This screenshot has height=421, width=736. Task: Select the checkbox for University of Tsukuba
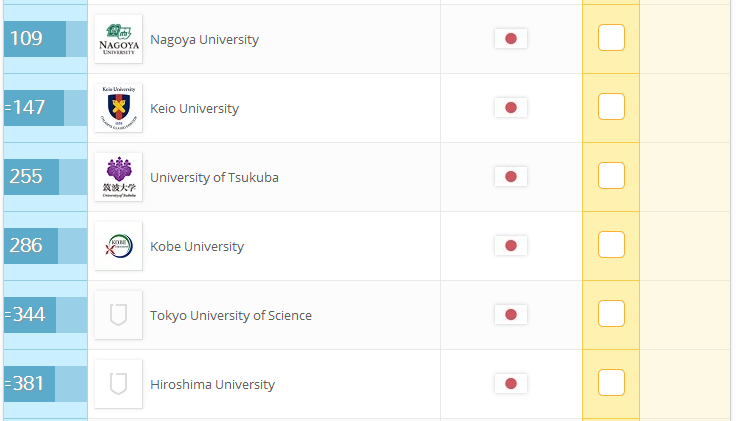[x=611, y=176]
